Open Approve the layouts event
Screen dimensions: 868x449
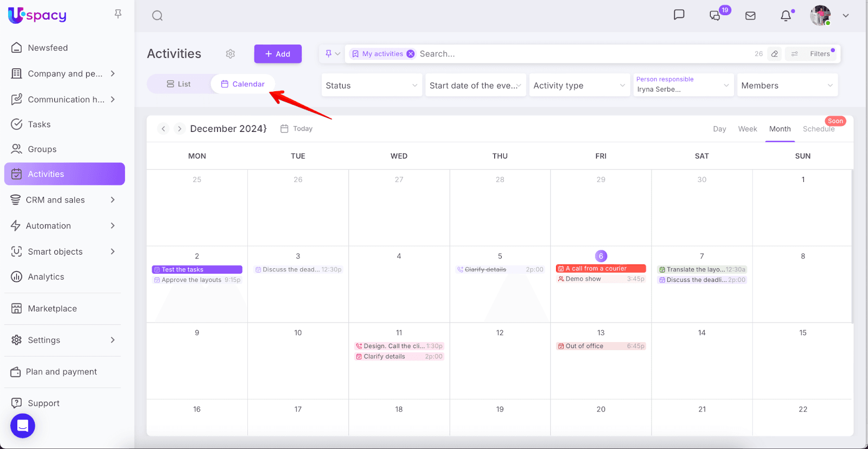tap(197, 280)
